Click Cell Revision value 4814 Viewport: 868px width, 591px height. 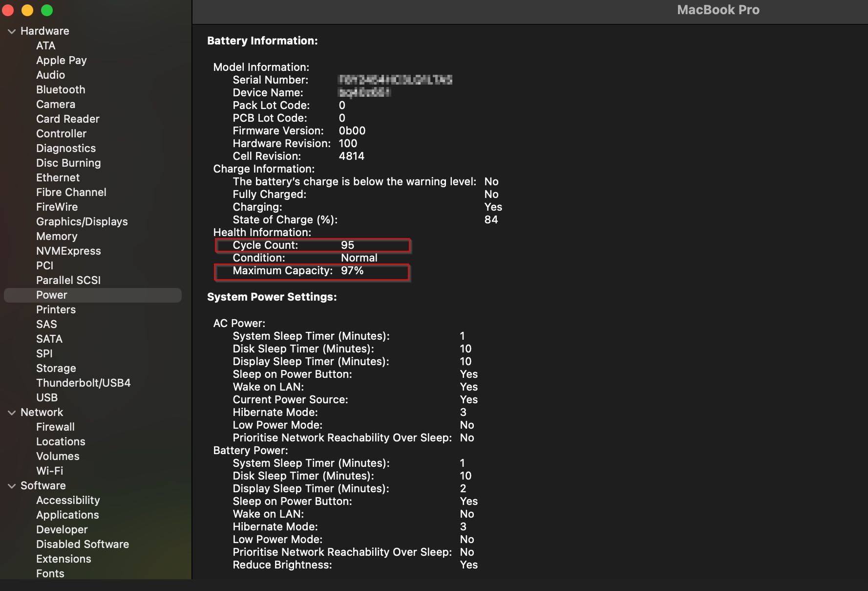352,156
